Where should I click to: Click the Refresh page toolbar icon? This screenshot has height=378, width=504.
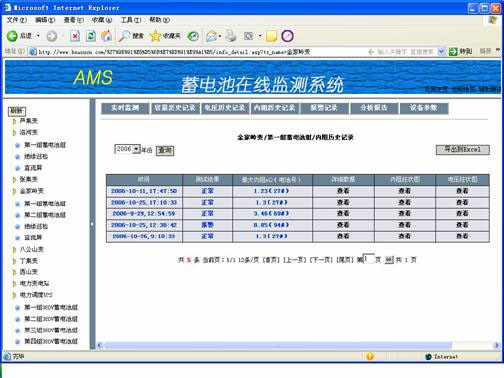click(91, 36)
